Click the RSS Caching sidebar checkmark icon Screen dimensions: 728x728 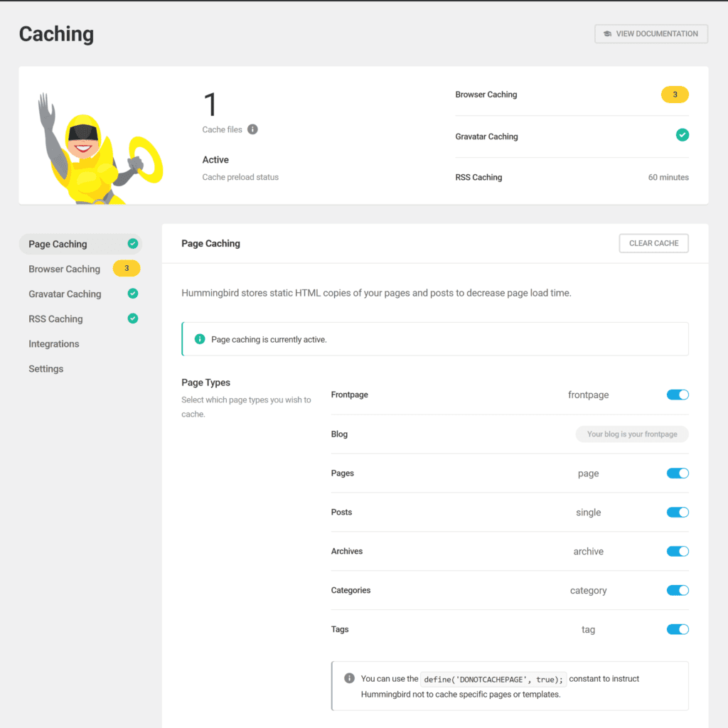point(133,318)
